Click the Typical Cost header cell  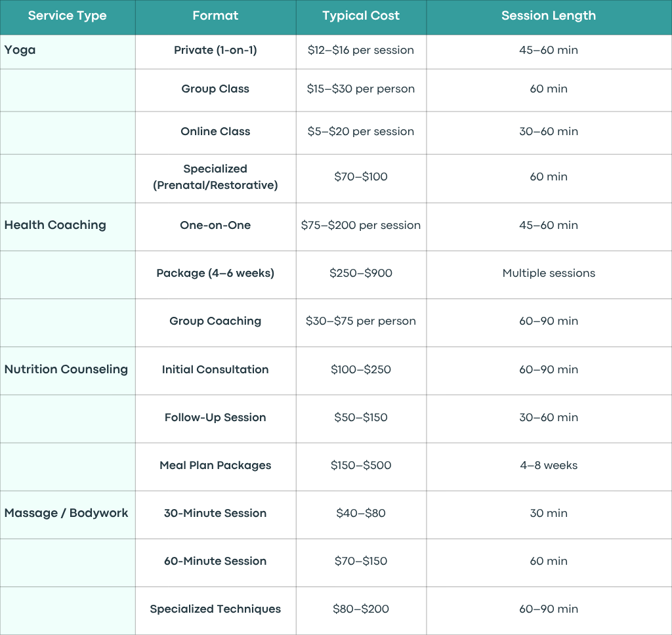tap(361, 16)
